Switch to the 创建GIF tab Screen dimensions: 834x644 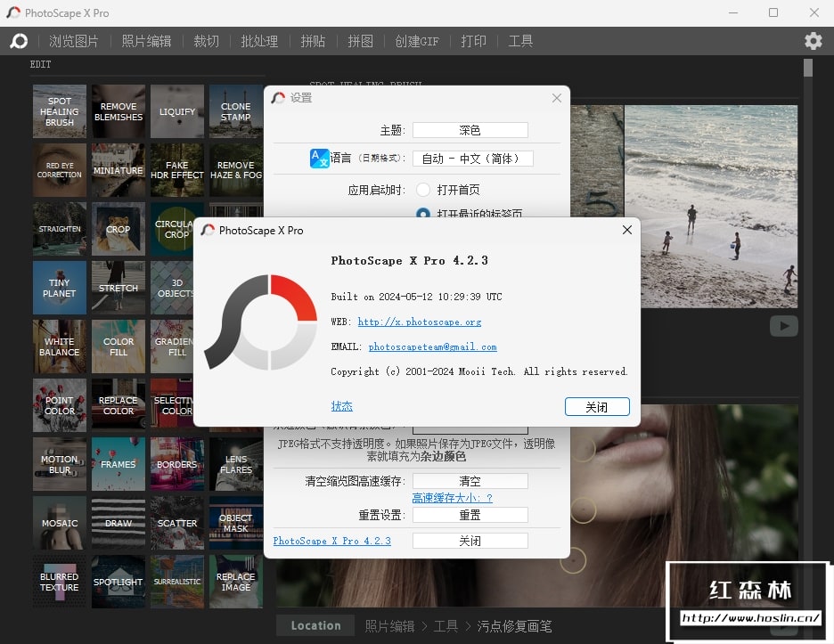pyautogui.click(x=417, y=41)
